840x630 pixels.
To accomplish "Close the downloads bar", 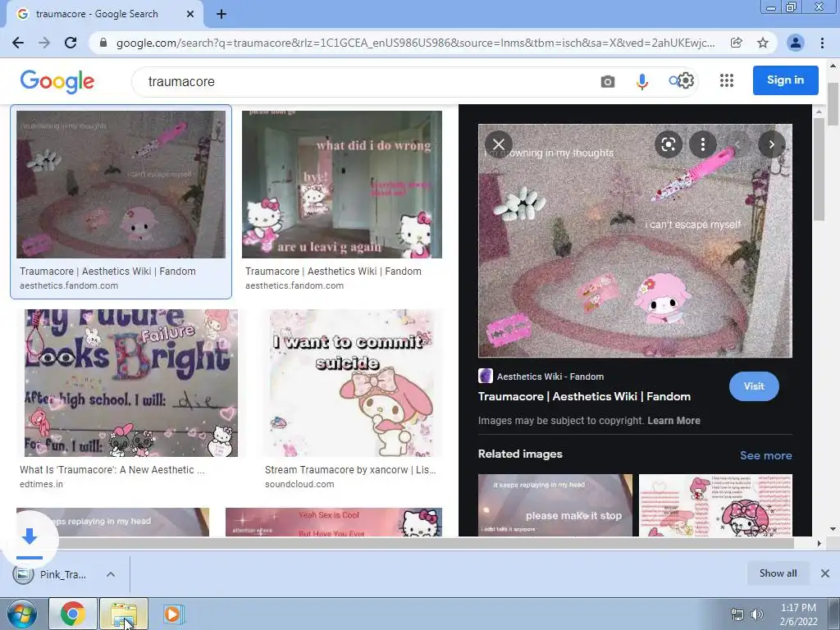I will point(825,573).
